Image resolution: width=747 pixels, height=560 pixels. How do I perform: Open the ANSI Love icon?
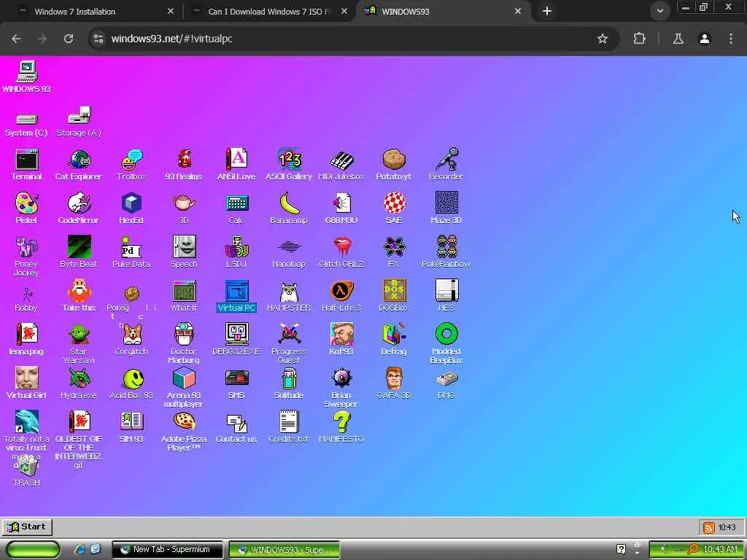[x=236, y=164]
